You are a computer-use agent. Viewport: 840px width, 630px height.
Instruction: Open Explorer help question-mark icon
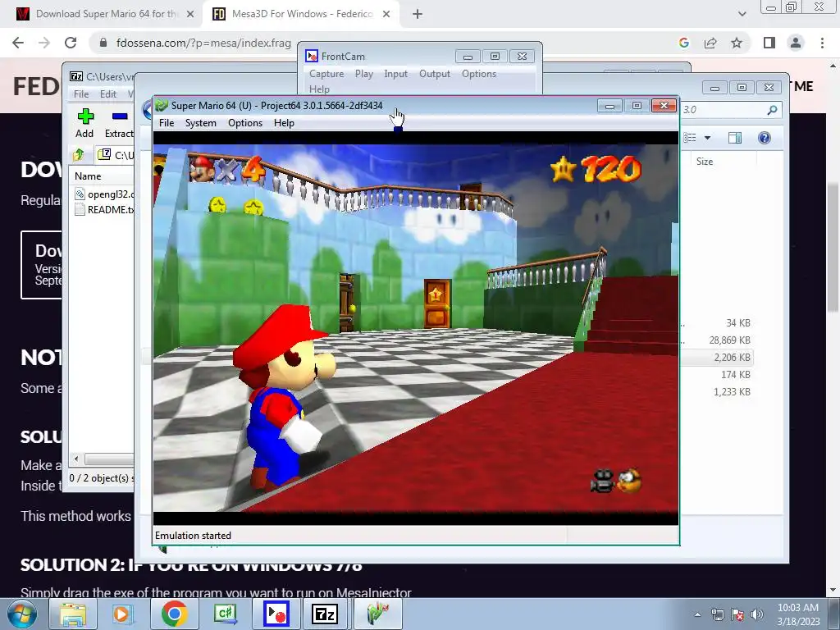pyautogui.click(x=765, y=138)
